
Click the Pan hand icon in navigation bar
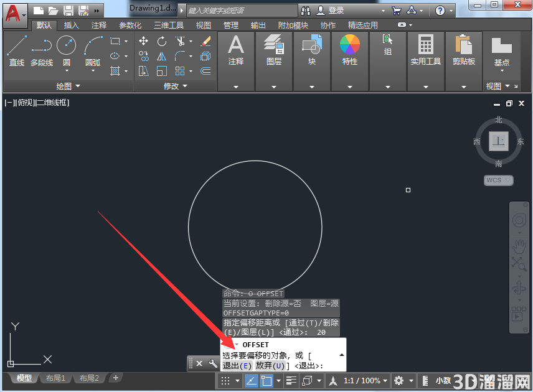click(x=519, y=246)
